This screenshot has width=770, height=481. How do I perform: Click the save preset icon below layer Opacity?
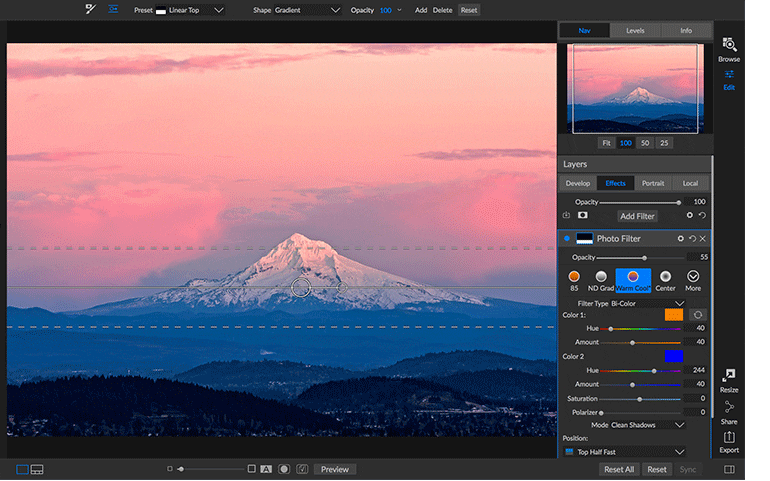pyautogui.click(x=566, y=215)
